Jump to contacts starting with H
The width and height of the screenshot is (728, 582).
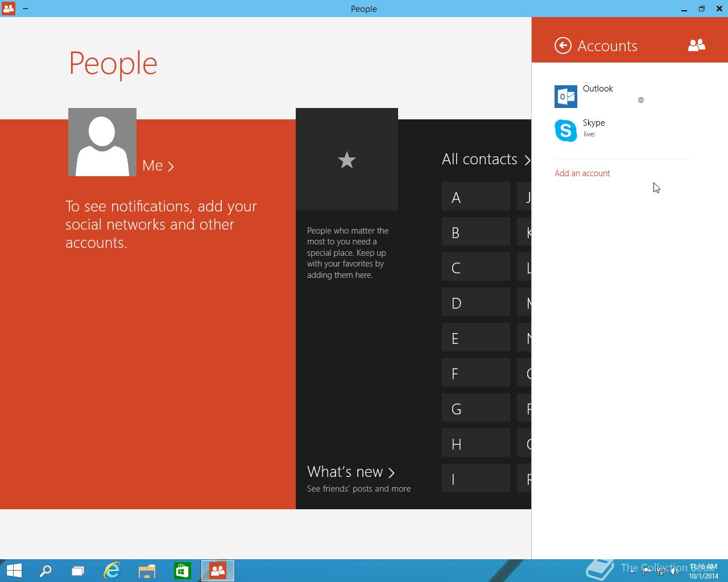pos(476,443)
